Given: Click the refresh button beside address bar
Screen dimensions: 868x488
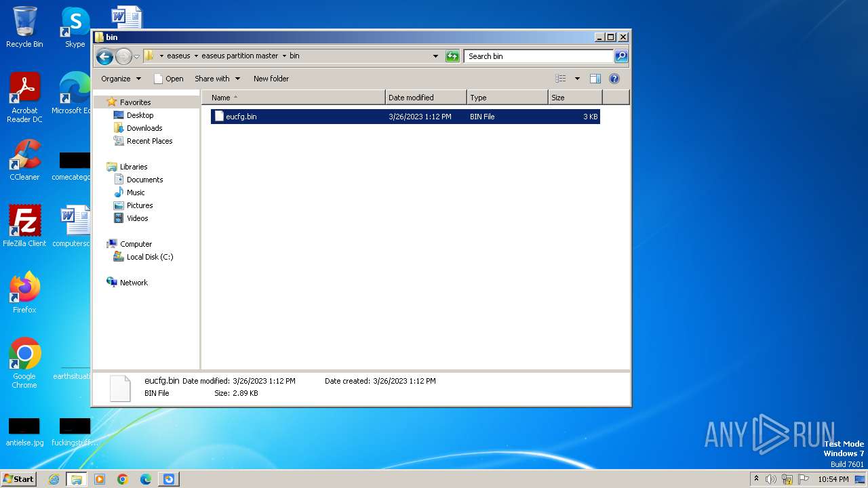Looking at the screenshot, I should coord(452,56).
